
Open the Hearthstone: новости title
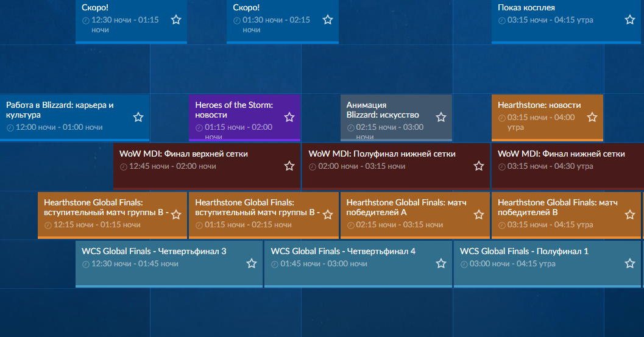[x=539, y=105]
